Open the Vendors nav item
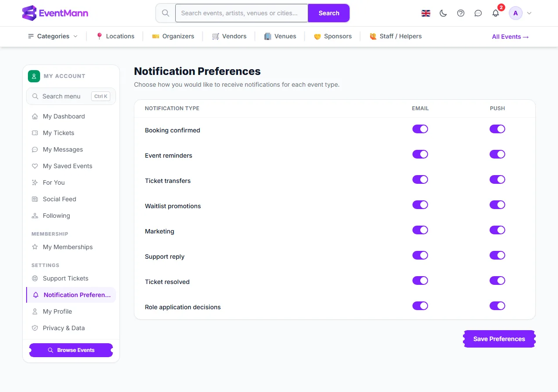558x392 pixels. 229,36
